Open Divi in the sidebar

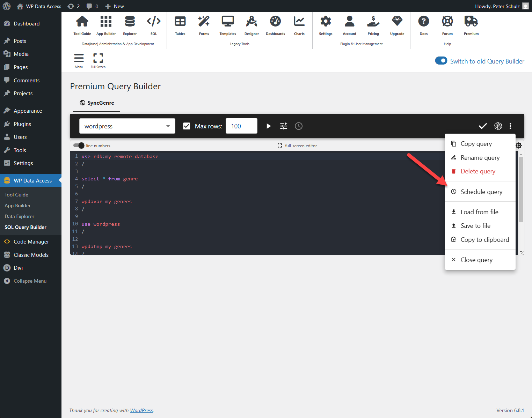(31, 268)
